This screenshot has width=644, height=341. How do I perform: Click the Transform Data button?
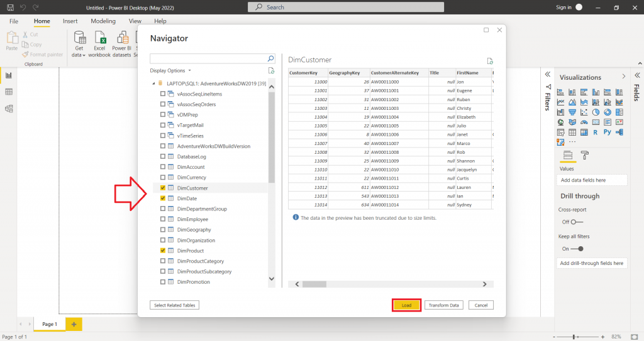click(x=443, y=305)
